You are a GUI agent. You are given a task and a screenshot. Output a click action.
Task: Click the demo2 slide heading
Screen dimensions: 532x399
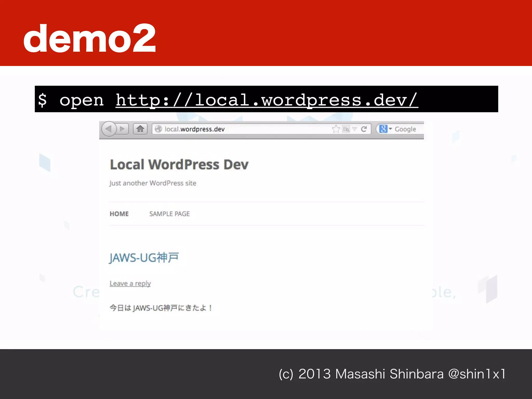click(x=90, y=38)
